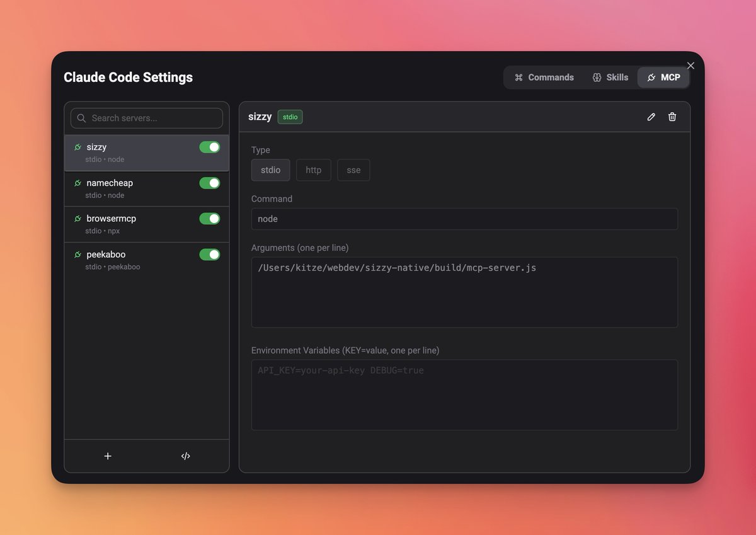756x535 pixels.
Task: Open the Skills tab
Action: pos(610,78)
